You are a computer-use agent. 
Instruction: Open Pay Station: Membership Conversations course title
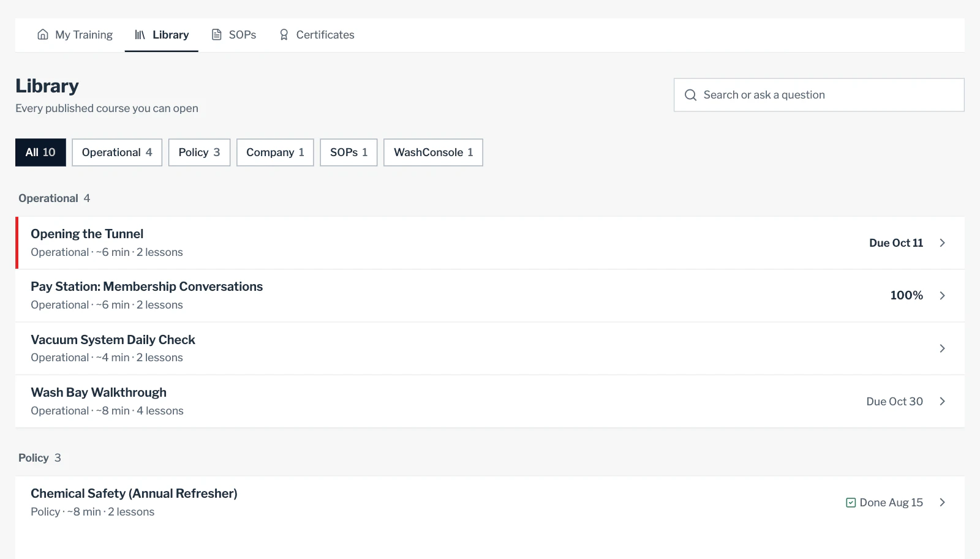point(147,287)
